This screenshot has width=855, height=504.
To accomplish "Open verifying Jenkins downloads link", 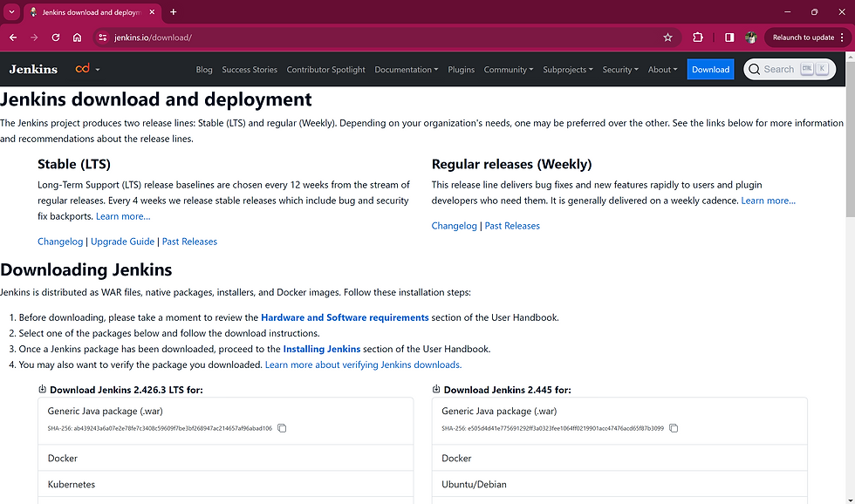I will coord(363,364).
